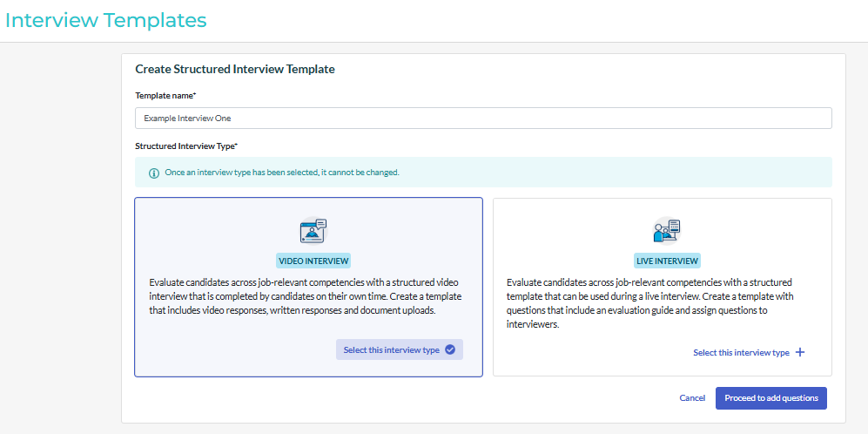Cancel template creation
Image resolution: width=868 pixels, height=434 pixels.
tap(692, 398)
